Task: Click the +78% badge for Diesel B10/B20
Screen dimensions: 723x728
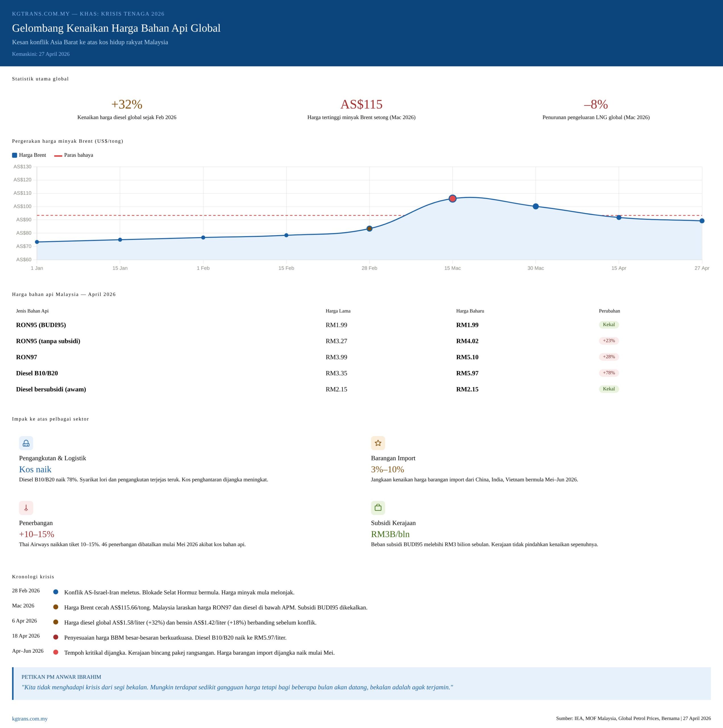Action: 608,373
